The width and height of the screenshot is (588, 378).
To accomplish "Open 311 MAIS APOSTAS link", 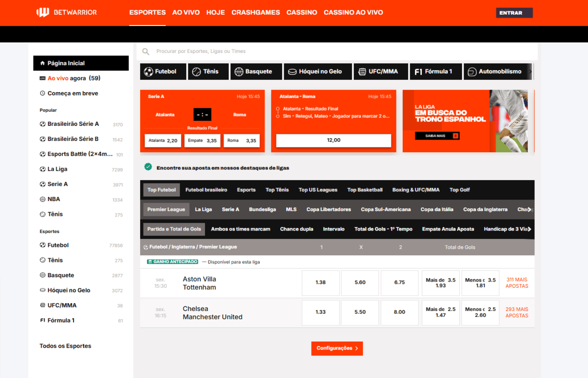I will pyautogui.click(x=517, y=283).
